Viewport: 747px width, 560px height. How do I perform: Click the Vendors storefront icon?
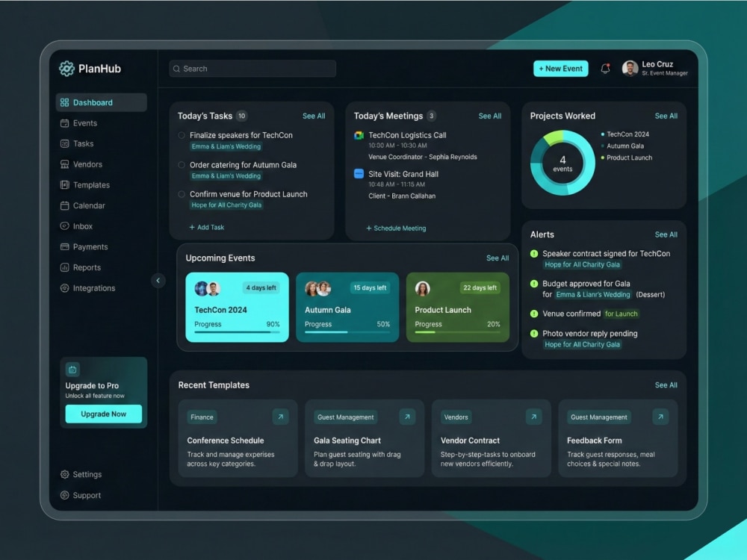pos(64,164)
